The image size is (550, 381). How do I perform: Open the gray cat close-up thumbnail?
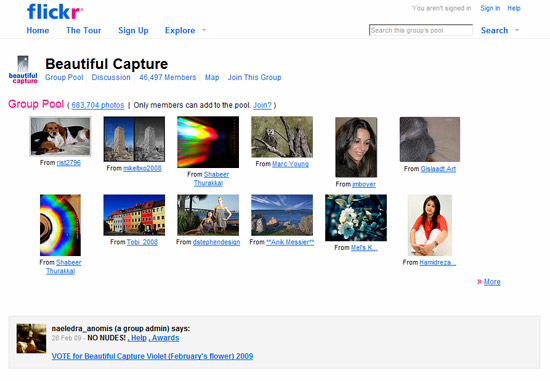point(430,139)
